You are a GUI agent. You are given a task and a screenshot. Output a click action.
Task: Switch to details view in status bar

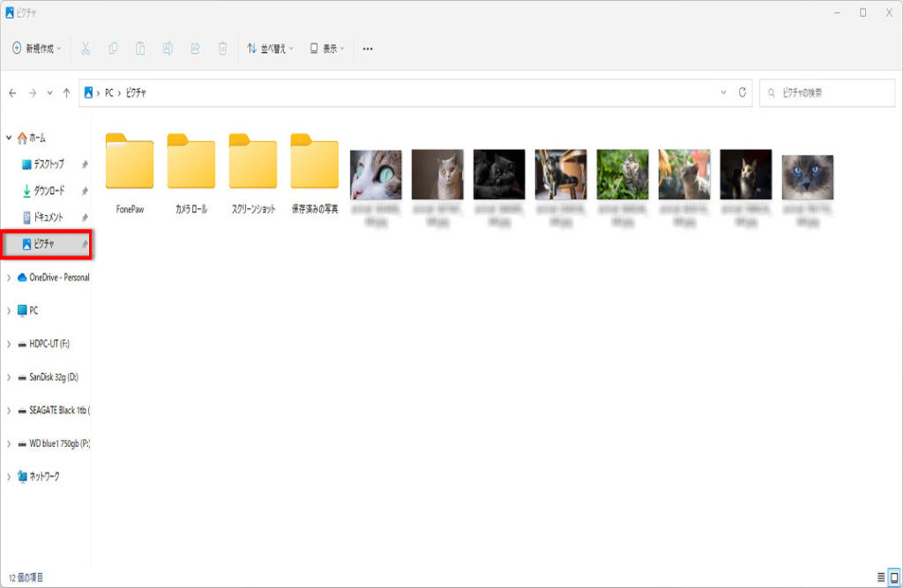(x=880, y=577)
